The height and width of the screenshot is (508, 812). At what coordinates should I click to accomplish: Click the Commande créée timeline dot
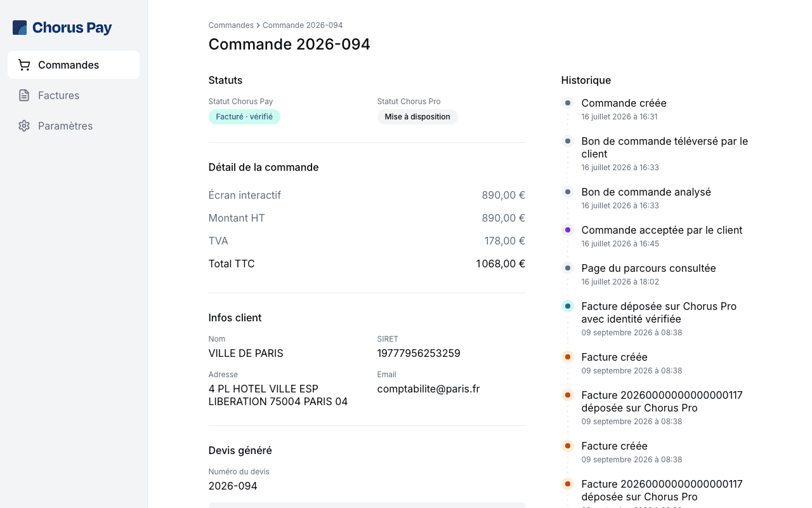pyautogui.click(x=568, y=103)
